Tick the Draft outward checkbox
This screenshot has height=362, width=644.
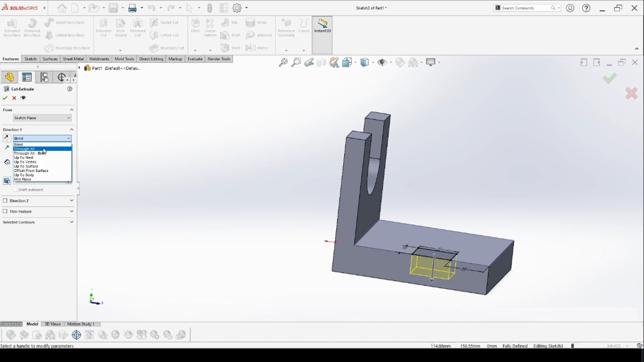point(16,190)
